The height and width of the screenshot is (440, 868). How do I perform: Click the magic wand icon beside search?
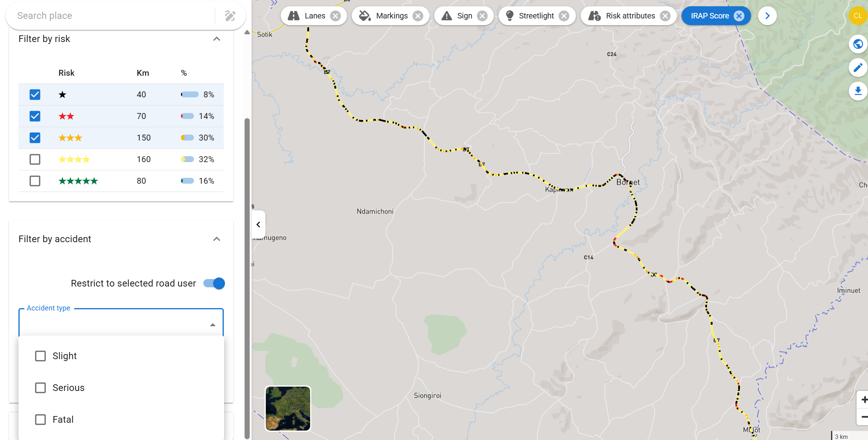click(x=230, y=16)
